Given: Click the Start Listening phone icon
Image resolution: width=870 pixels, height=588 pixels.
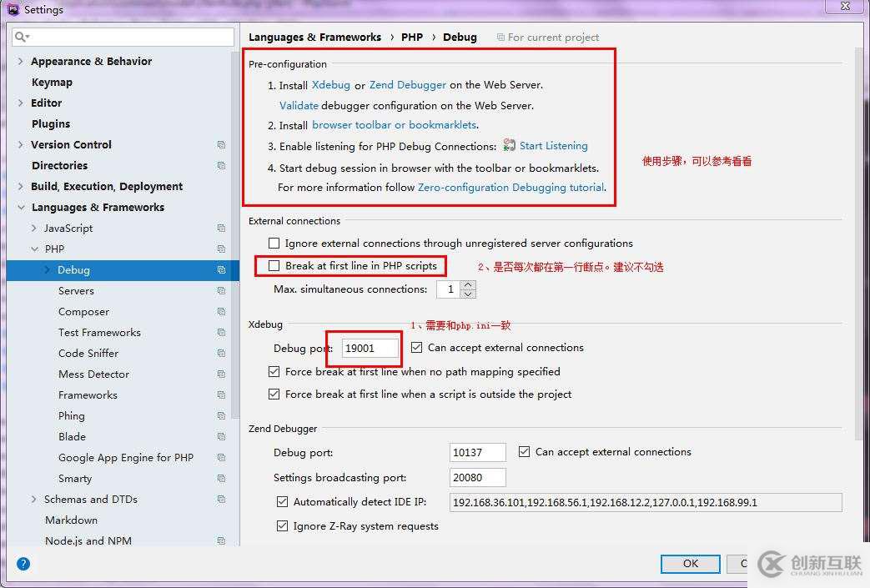Looking at the screenshot, I should [x=509, y=145].
